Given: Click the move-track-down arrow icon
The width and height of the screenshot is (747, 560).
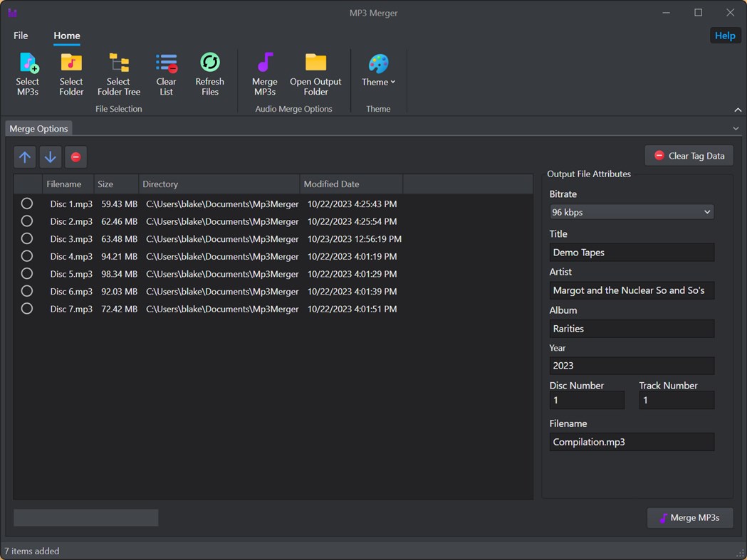Looking at the screenshot, I should tap(50, 157).
